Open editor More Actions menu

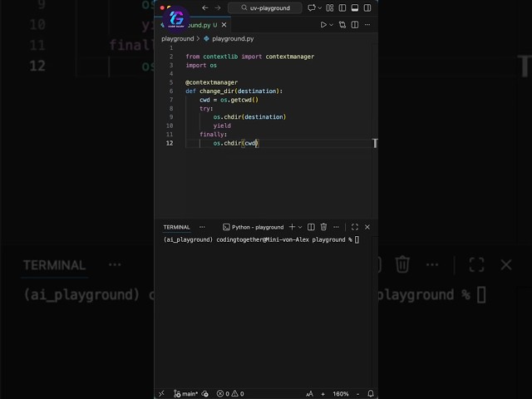367,25
